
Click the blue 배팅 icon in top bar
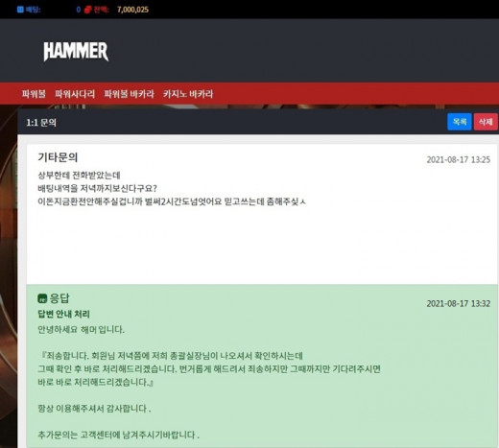(20, 10)
